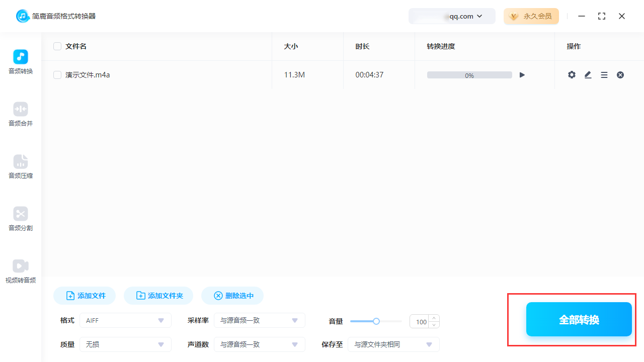This screenshot has width=644, height=362.
Task: Expand the 采样率 sample rate dropdown
Action: pos(260,320)
